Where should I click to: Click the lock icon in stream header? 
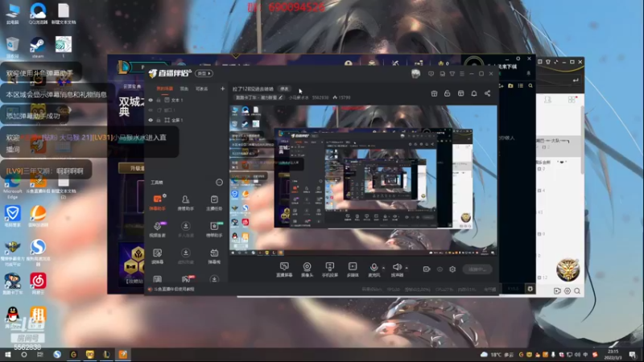[448, 93]
